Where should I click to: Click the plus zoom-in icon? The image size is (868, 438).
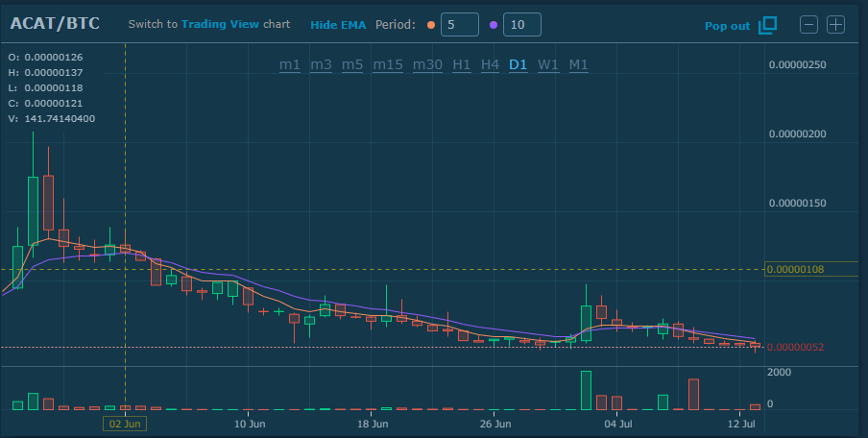(x=835, y=25)
